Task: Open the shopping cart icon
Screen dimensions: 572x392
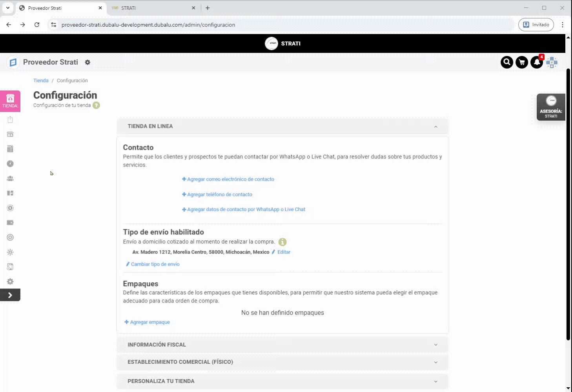Action: (521, 62)
